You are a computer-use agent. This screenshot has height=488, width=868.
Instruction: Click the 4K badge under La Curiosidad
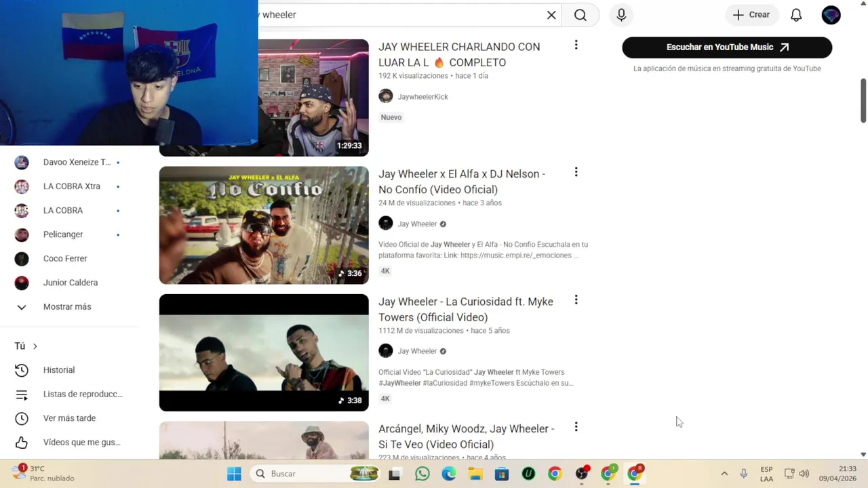[385, 399]
